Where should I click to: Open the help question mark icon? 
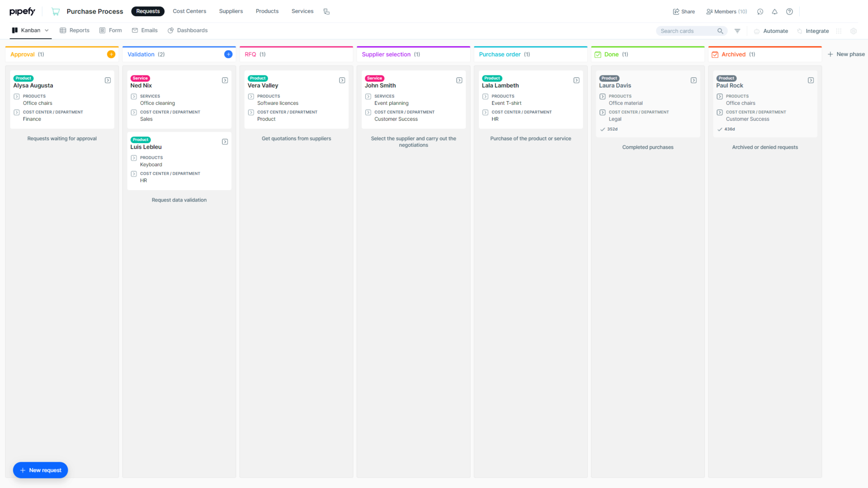pyautogui.click(x=789, y=12)
